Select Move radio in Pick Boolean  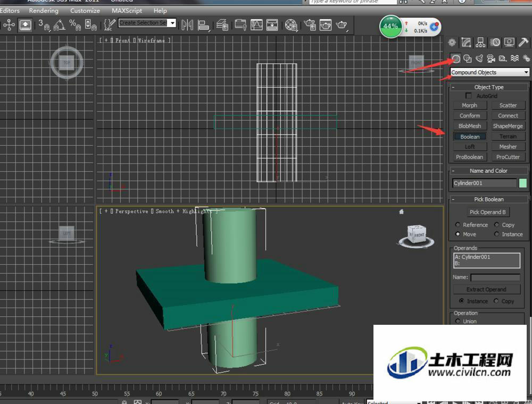458,234
